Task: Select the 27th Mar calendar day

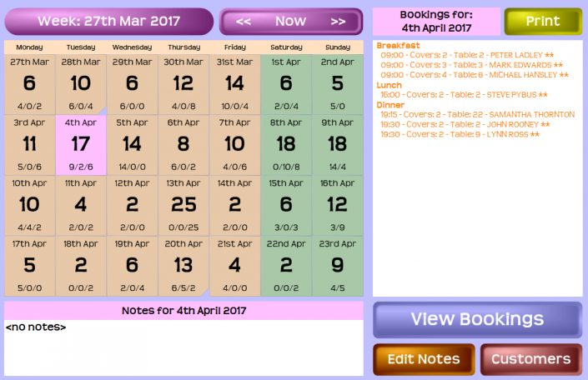Action: click(x=30, y=84)
